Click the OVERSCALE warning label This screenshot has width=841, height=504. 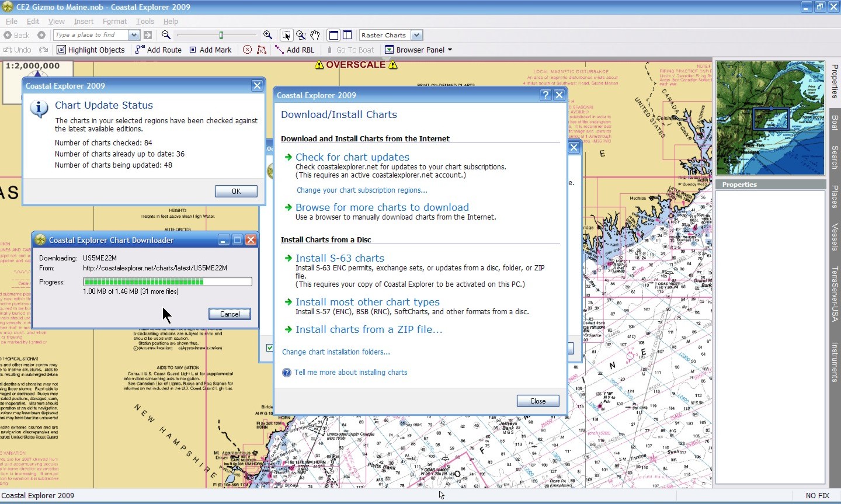point(356,65)
